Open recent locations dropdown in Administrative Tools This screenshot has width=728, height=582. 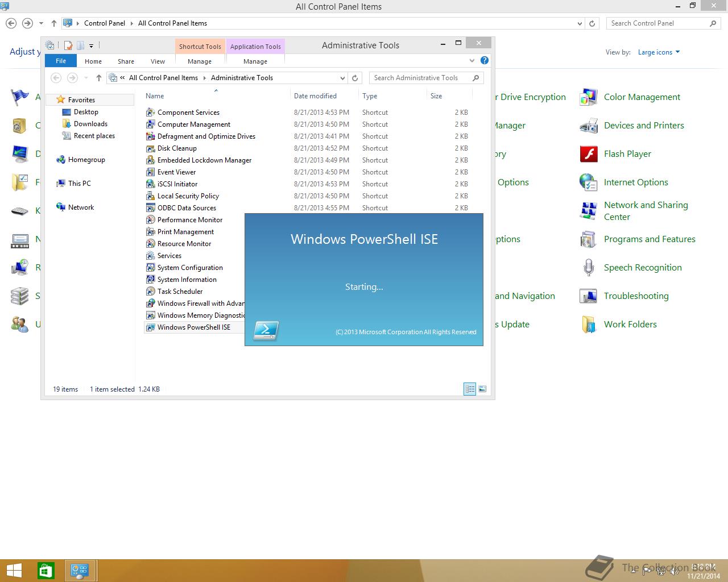(x=86, y=78)
